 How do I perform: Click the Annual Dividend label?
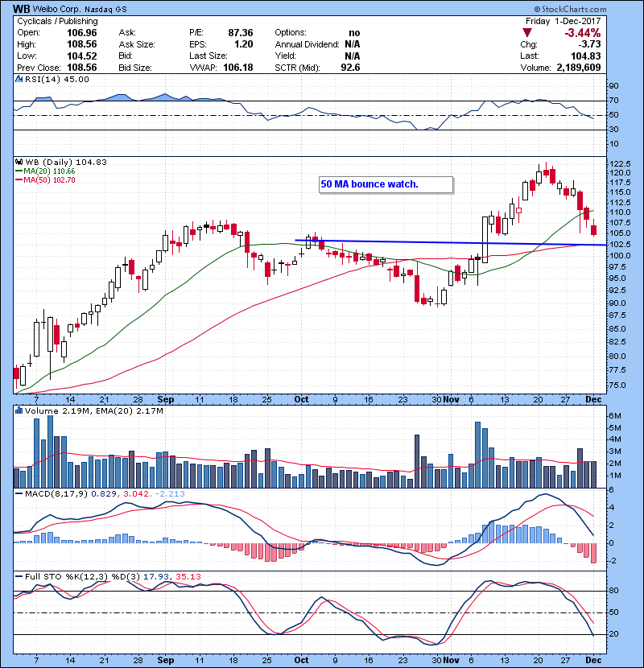[x=307, y=44]
